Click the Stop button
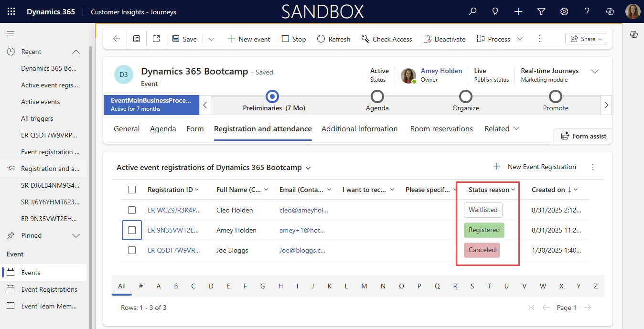644x329 pixels. tap(294, 39)
